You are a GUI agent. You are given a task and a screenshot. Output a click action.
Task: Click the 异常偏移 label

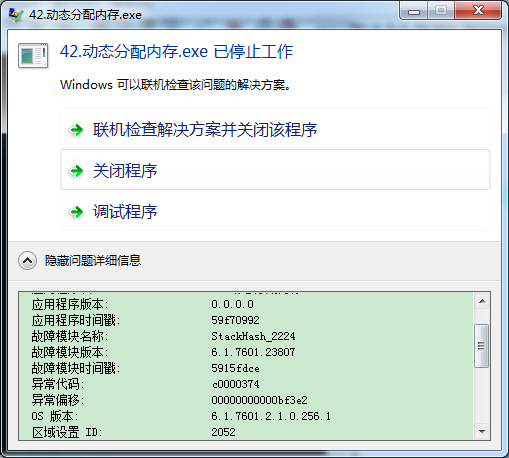(58, 400)
